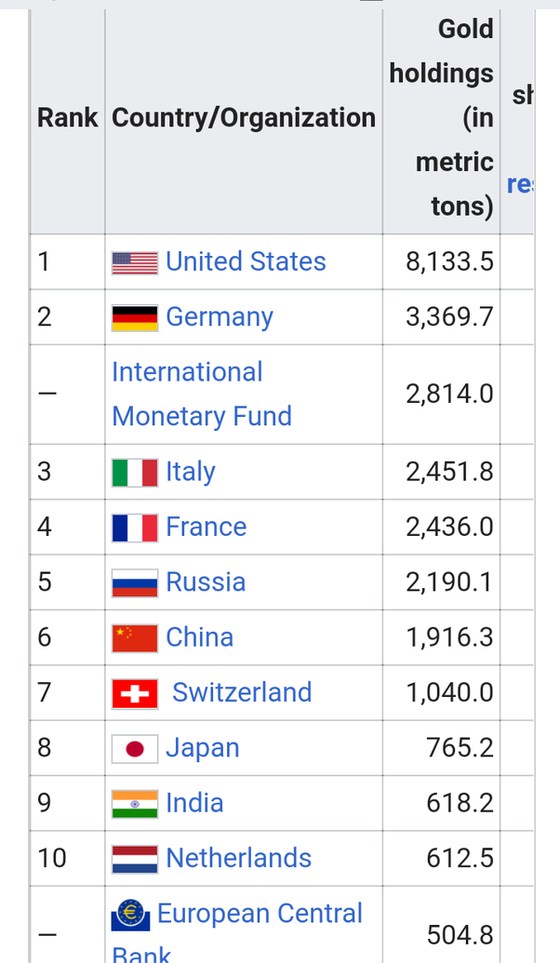Follow the Switzerland country link
Image resolution: width=560 pixels, height=963 pixels.
[x=242, y=692]
